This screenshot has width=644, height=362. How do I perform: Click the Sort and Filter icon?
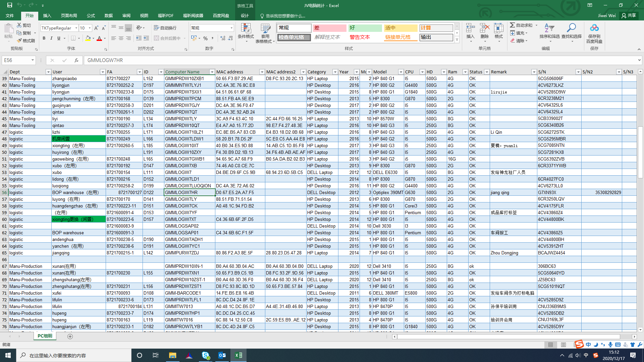pos(549,28)
